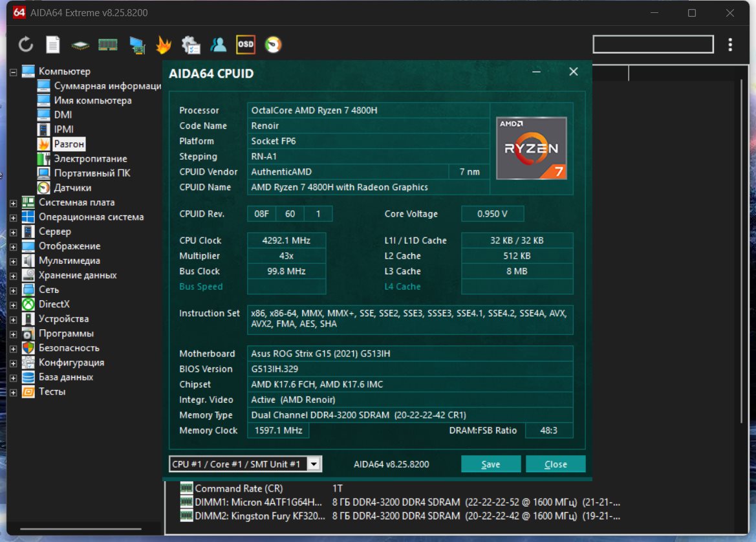Click the Close button in CPUID

[556, 464]
